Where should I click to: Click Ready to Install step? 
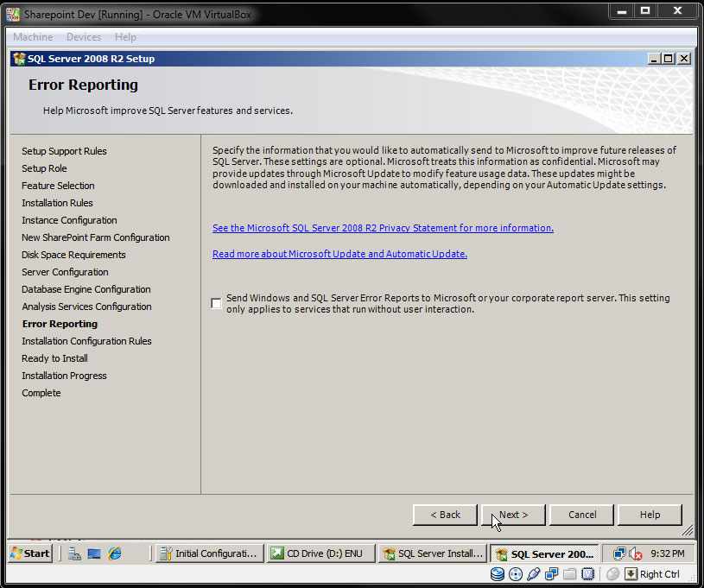(54, 358)
